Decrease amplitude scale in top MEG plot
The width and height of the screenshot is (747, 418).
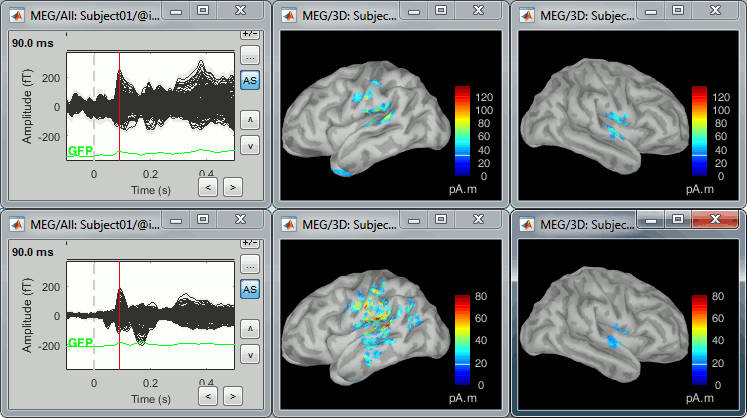tap(249, 145)
